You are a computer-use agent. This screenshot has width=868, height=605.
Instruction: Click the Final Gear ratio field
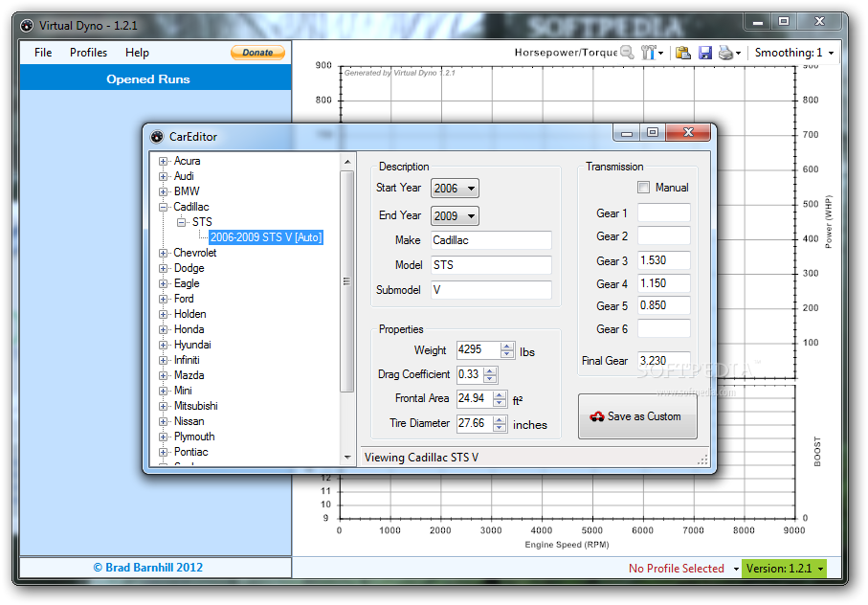(664, 360)
